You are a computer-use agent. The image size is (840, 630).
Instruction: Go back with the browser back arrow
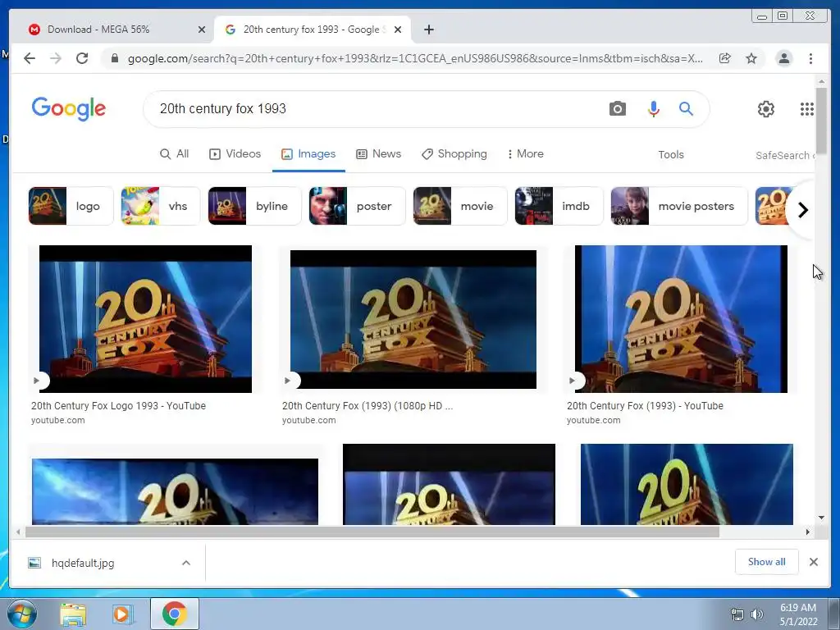[x=30, y=58]
